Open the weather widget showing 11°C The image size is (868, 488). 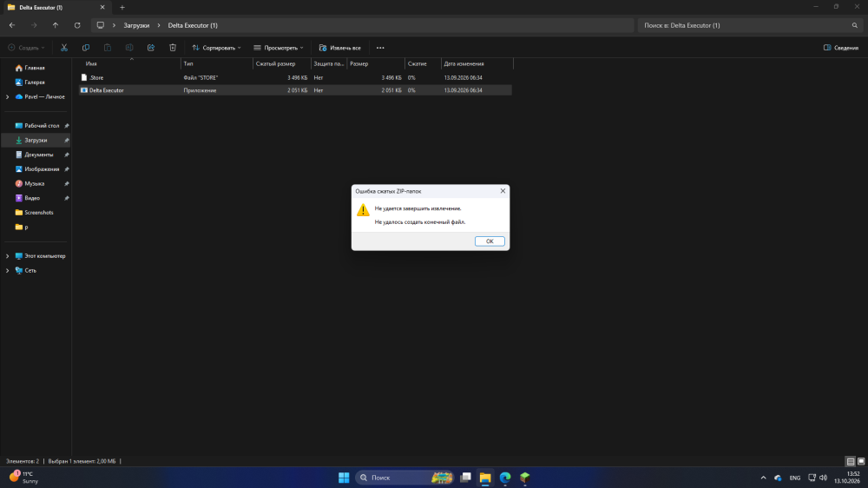point(23,478)
